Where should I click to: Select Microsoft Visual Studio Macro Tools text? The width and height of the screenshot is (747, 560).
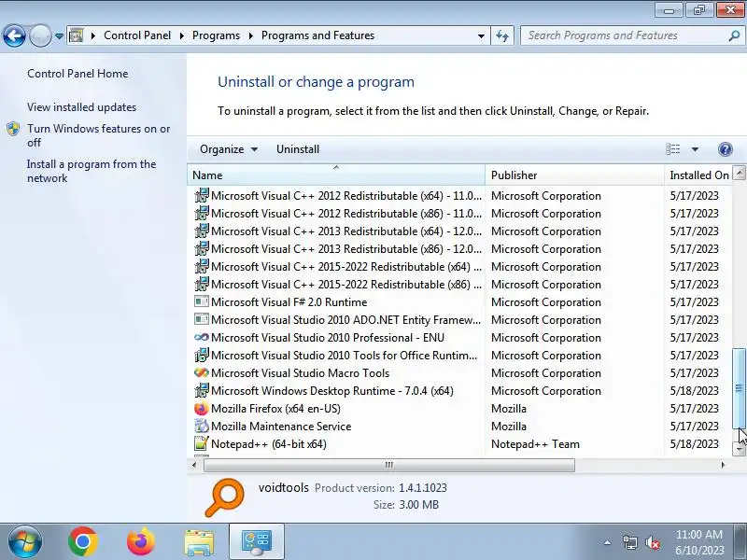(300, 372)
